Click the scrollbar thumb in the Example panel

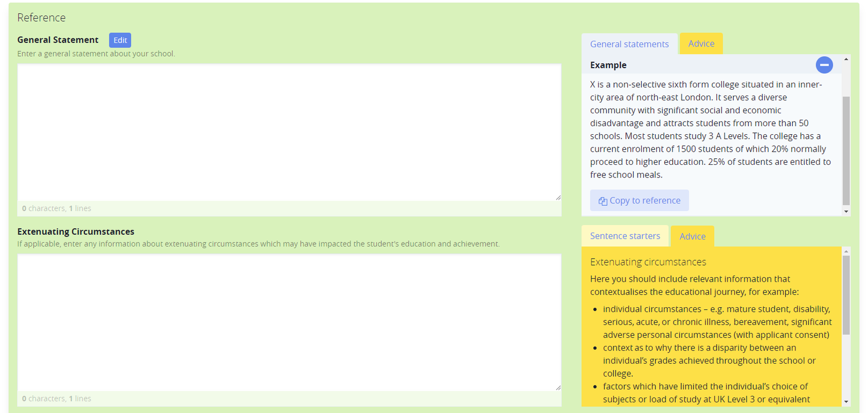tap(847, 150)
